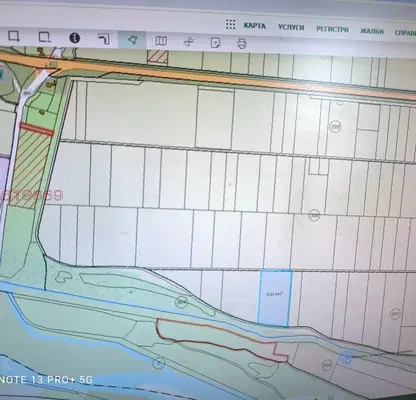This screenshot has height=400, width=416.
Task: Toggle the highlighted polygon area measure tool
Action: click(132, 40)
